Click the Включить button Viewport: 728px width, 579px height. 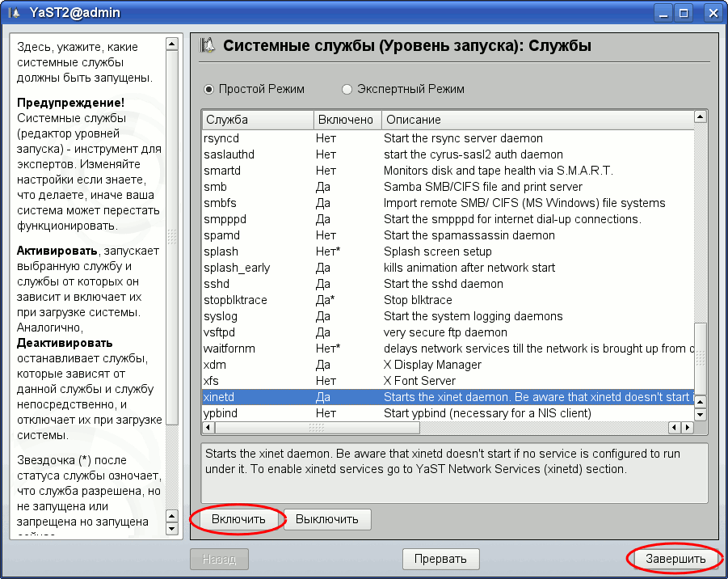[238, 519]
